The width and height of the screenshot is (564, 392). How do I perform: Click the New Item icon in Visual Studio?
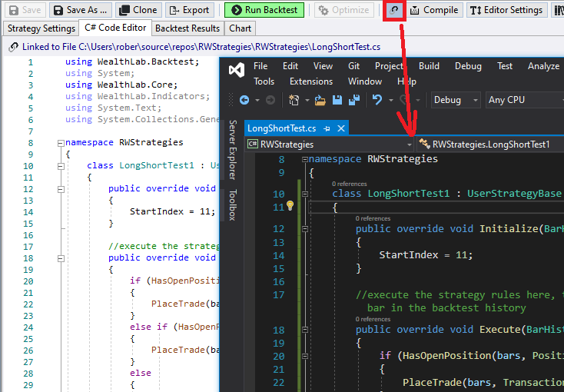294,100
